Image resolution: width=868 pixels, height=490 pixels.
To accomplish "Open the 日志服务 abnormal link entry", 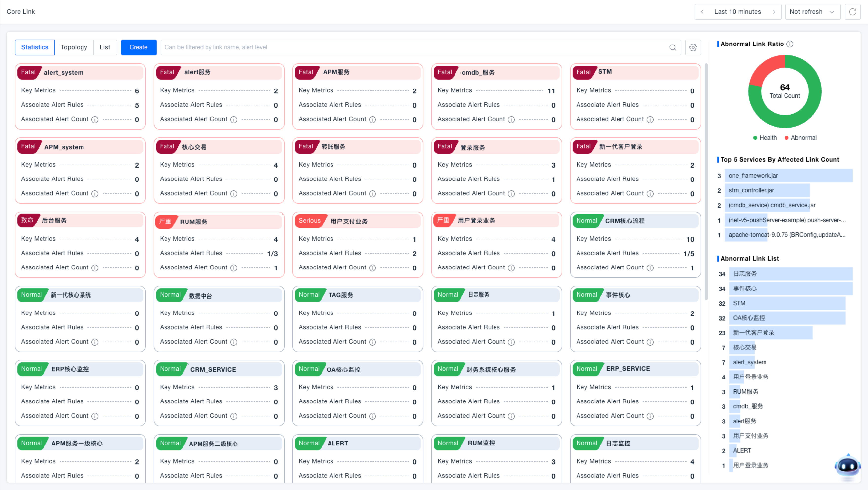I will (x=745, y=273).
